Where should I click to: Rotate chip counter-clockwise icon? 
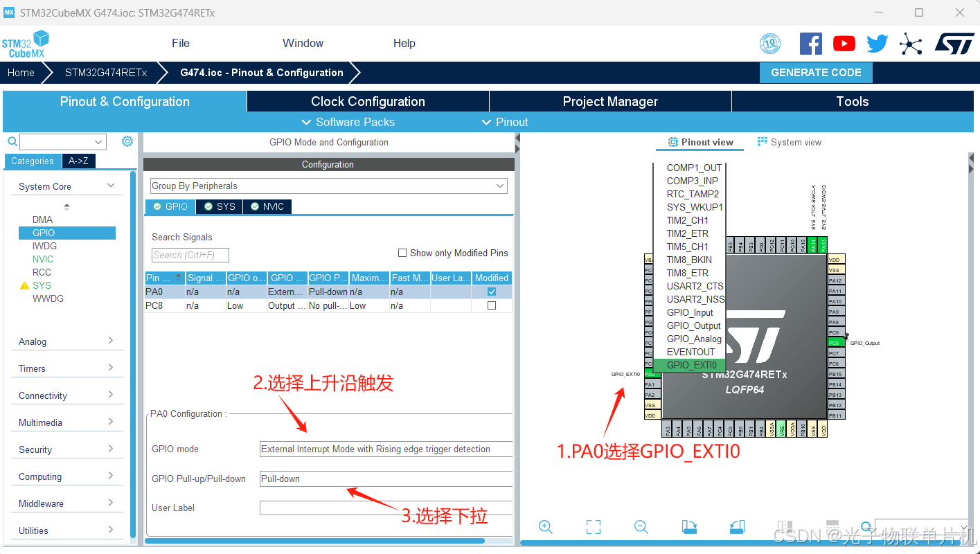737,527
